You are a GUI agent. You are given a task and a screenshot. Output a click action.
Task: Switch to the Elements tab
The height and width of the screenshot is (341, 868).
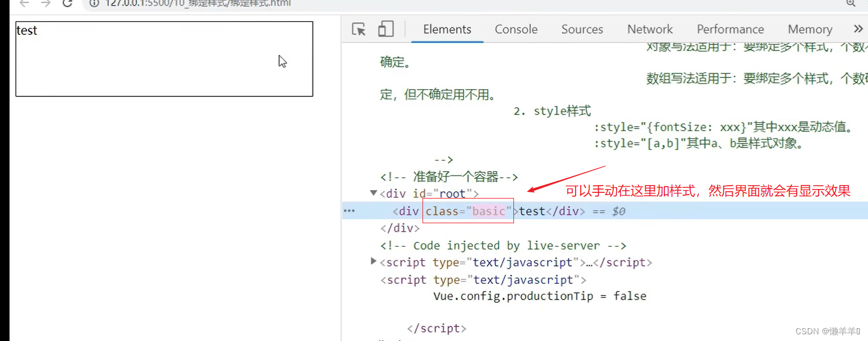click(447, 29)
